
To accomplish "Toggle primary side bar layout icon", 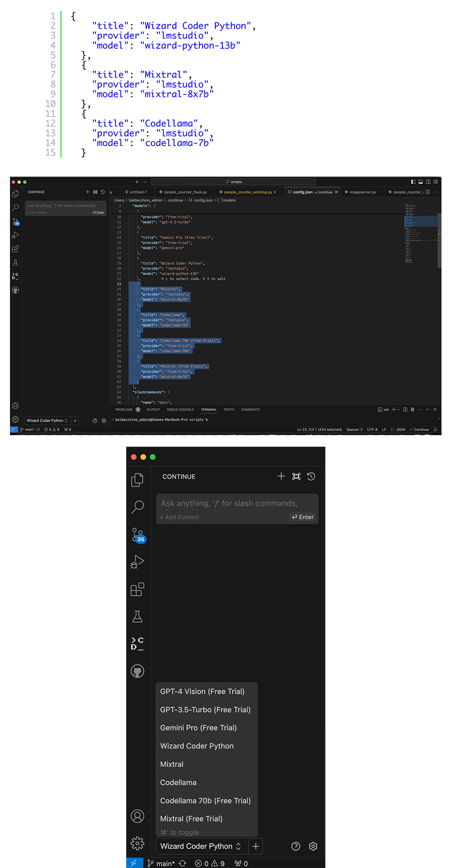I will 413,182.
